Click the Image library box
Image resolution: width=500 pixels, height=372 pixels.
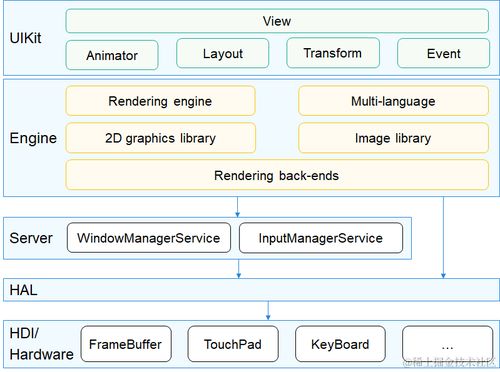pos(393,138)
